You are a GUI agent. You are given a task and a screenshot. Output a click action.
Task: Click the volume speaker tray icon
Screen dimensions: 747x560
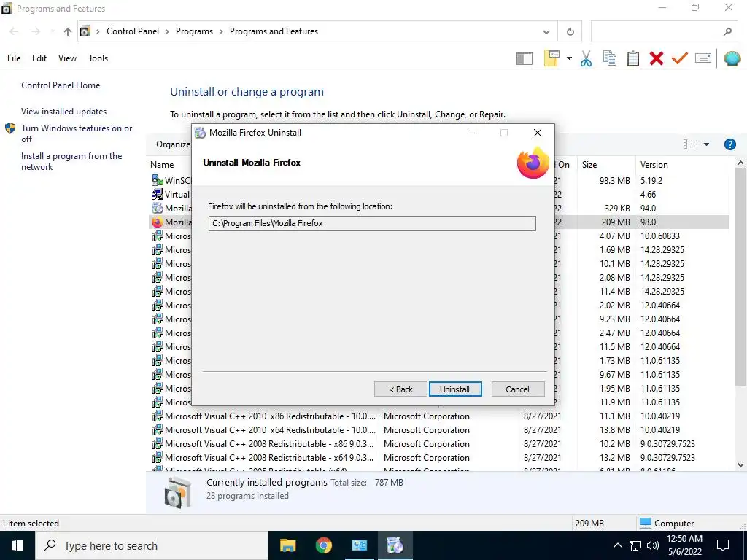[653, 545]
